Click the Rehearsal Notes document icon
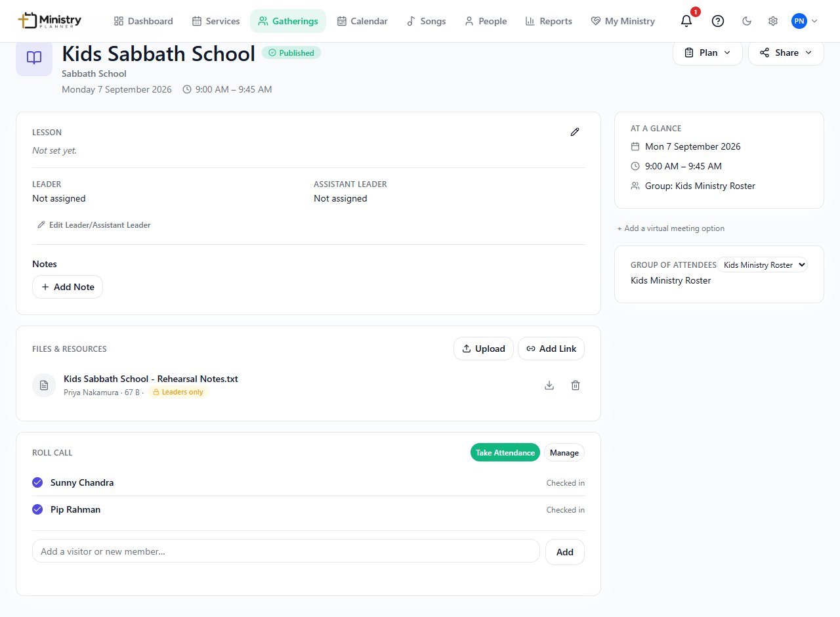 click(x=44, y=385)
